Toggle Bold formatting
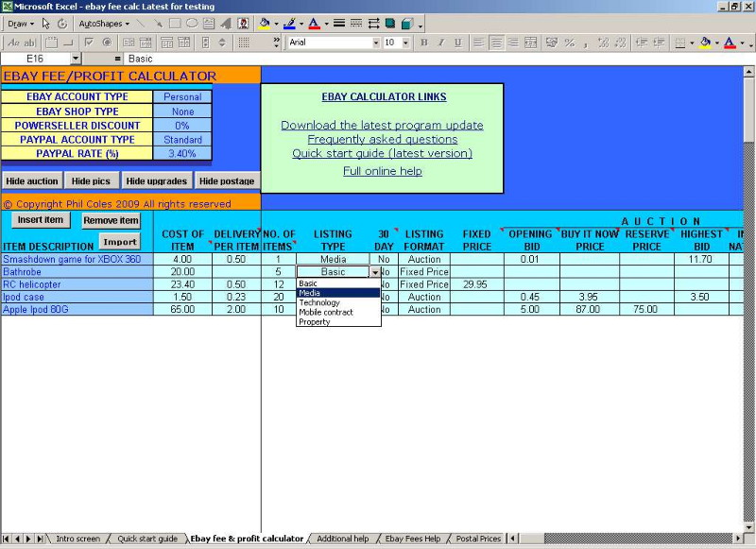Image resolution: width=756 pixels, height=549 pixels. [423, 43]
